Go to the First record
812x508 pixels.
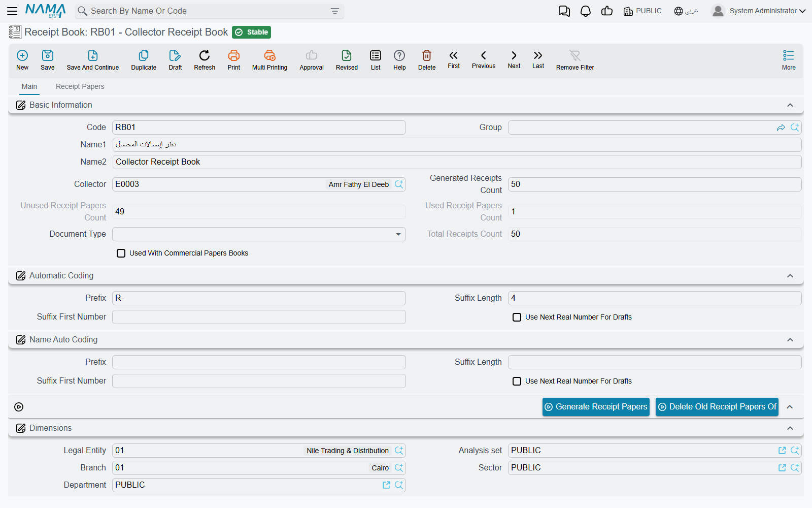point(454,59)
